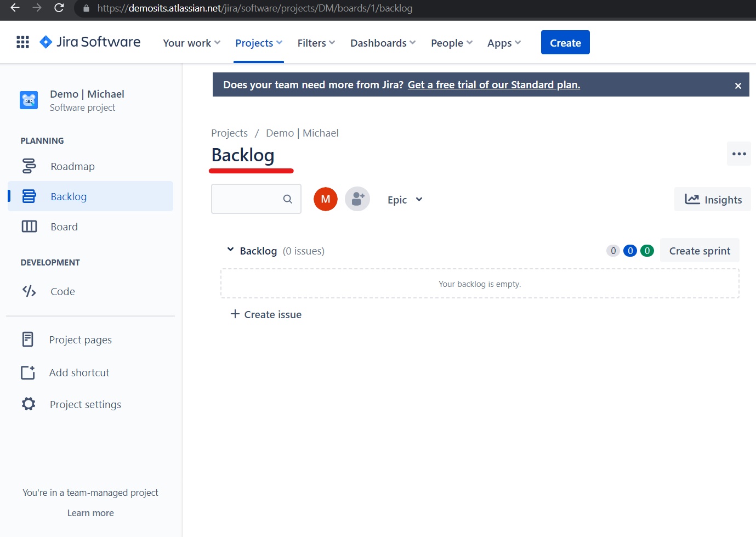The image size is (756, 537).
Task: Collapse the Backlog issues section
Action: pyautogui.click(x=230, y=250)
